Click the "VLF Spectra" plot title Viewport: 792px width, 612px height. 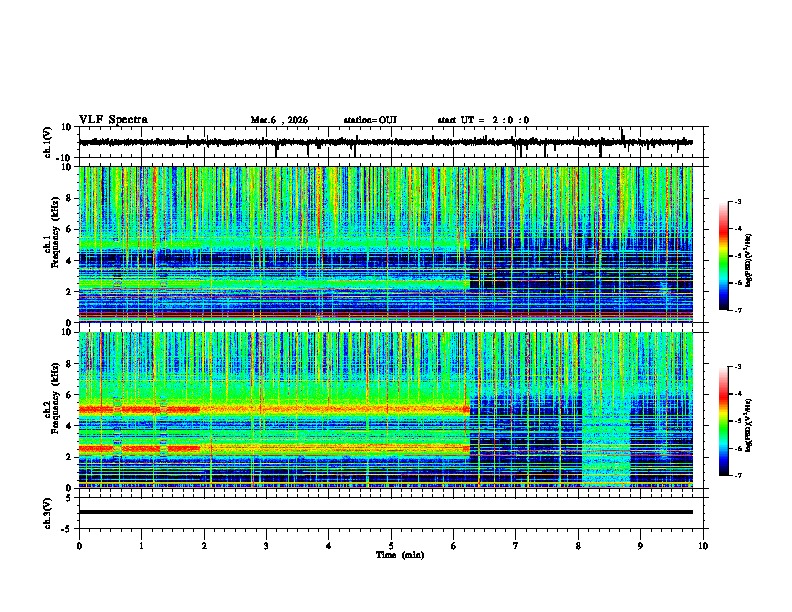point(113,120)
